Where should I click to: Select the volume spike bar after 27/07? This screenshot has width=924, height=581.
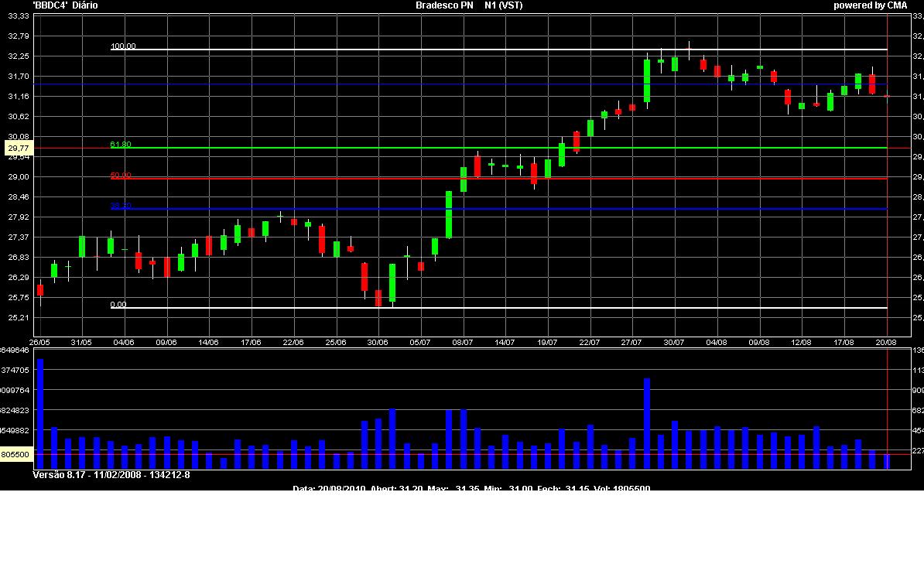647,423
